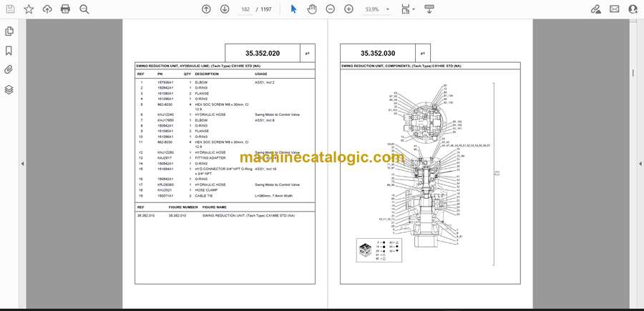644x311 pixels.
Task: Save the PDF with the floppy disk icon
Action: 10,9
